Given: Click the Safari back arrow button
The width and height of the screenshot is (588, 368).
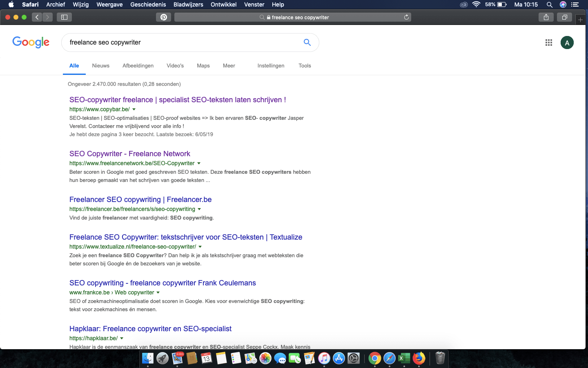Looking at the screenshot, I should pyautogui.click(x=37, y=17).
